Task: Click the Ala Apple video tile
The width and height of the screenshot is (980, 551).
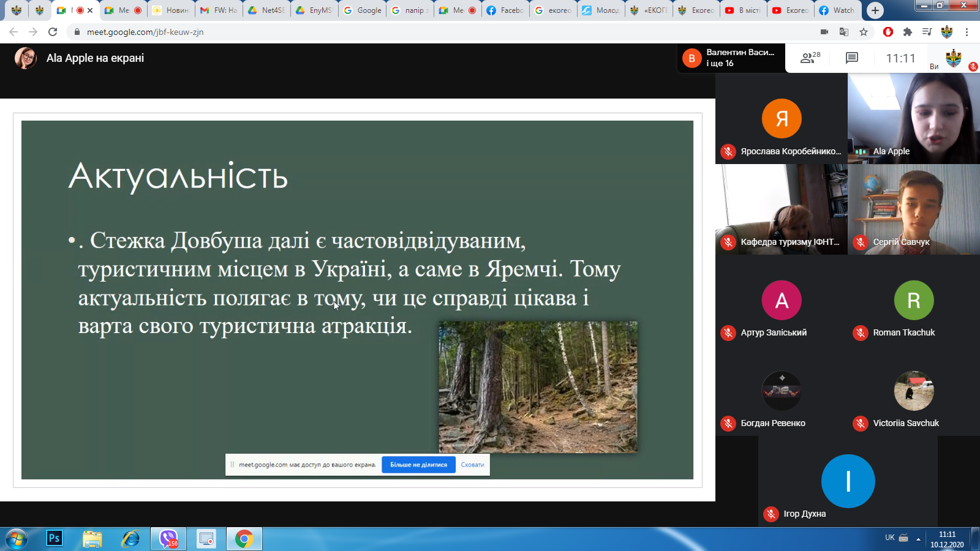Action: pos(913,118)
